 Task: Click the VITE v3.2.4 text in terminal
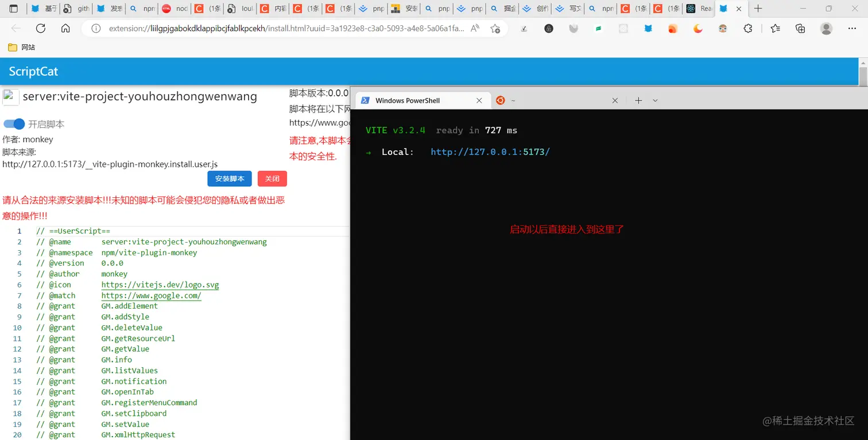point(396,130)
